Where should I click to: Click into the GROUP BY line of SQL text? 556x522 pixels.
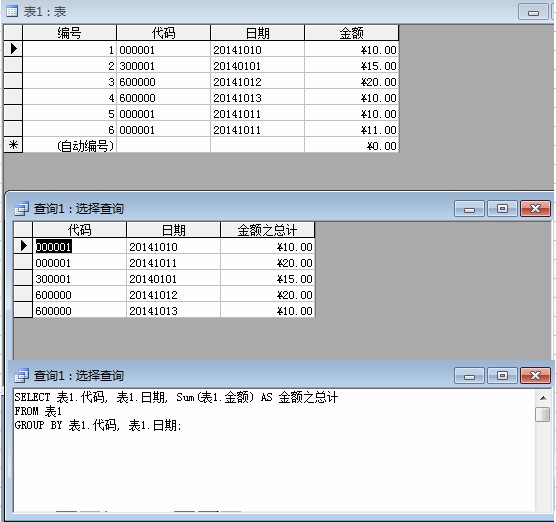pyautogui.click(x=98, y=425)
